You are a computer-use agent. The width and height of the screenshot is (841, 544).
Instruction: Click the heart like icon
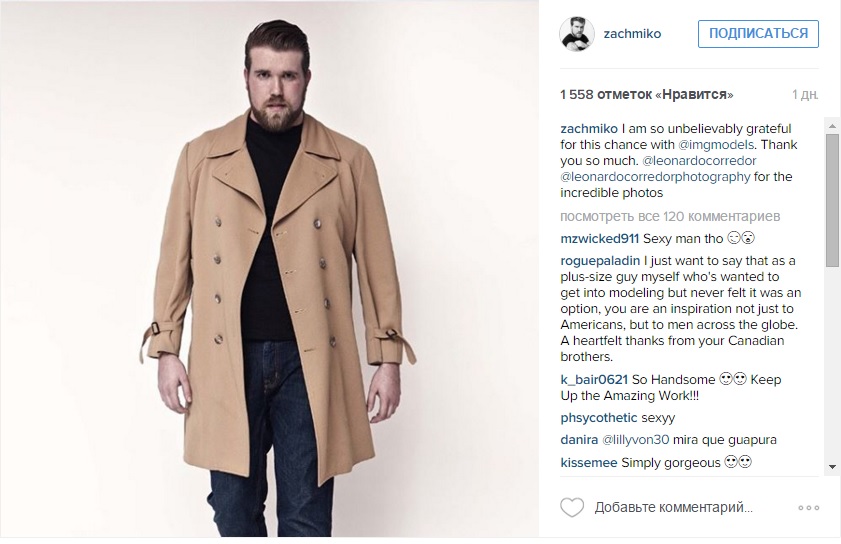tap(572, 507)
